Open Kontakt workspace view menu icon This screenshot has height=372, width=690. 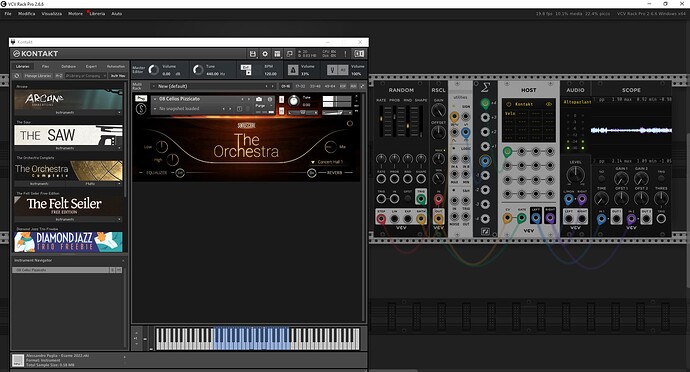277,54
